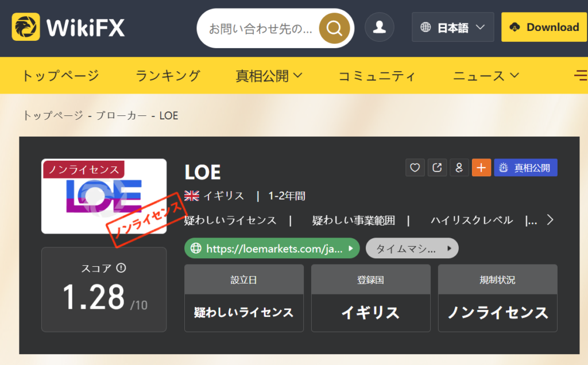Open the hamburger menu in the nav bar
The width and height of the screenshot is (588, 365).
point(581,75)
